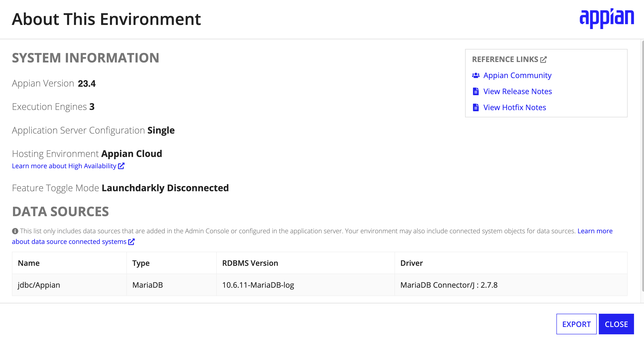Screen dimensions: 644x343
Task: Click the REFERENCE LINKS heading
Action: [505, 59]
